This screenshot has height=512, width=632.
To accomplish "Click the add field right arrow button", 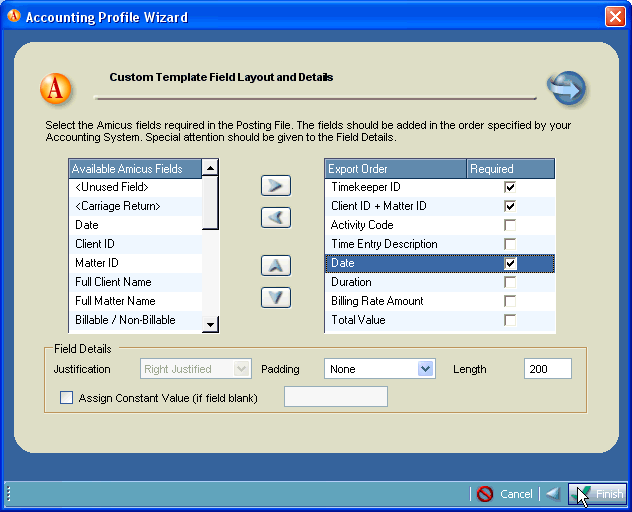I will (275, 186).
